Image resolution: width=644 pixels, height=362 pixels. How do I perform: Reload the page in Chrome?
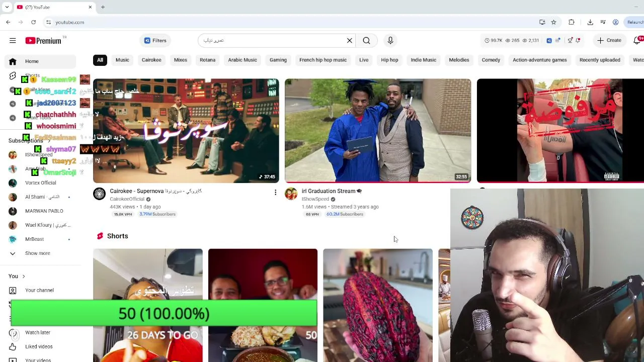pos(33,22)
